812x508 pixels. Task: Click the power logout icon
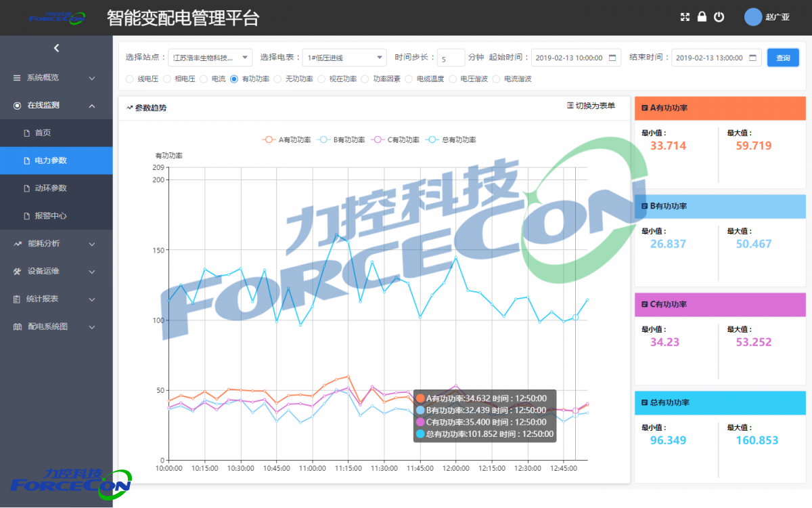pos(719,17)
